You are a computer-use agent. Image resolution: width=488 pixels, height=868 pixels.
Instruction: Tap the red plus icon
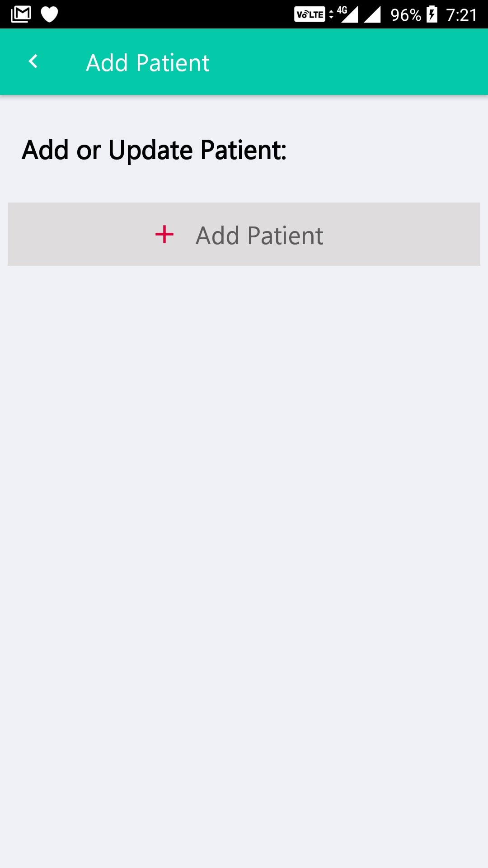point(164,235)
